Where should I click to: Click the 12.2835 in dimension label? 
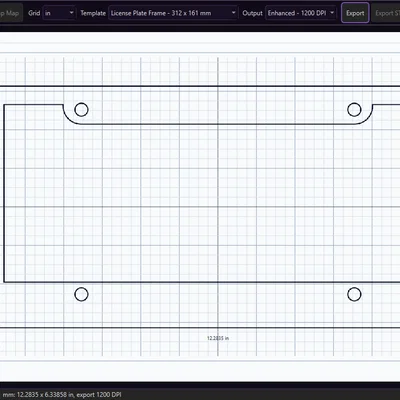tap(218, 338)
